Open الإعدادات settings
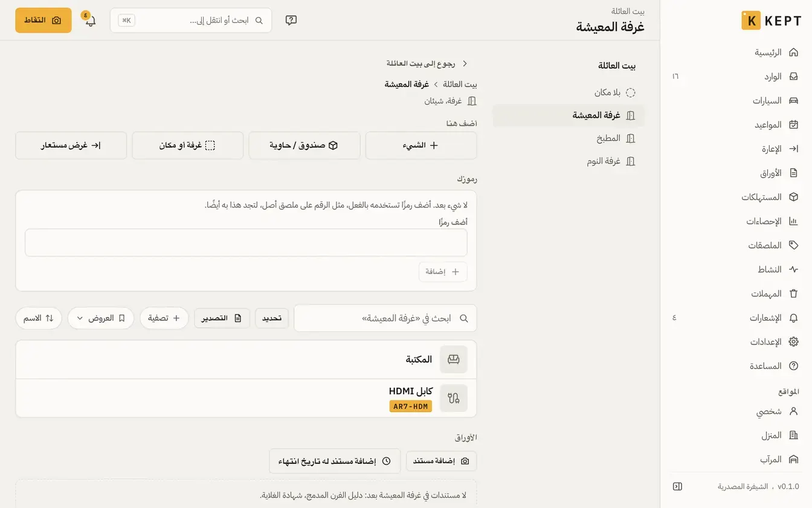The height and width of the screenshot is (508, 812). pyautogui.click(x=736, y=342)
